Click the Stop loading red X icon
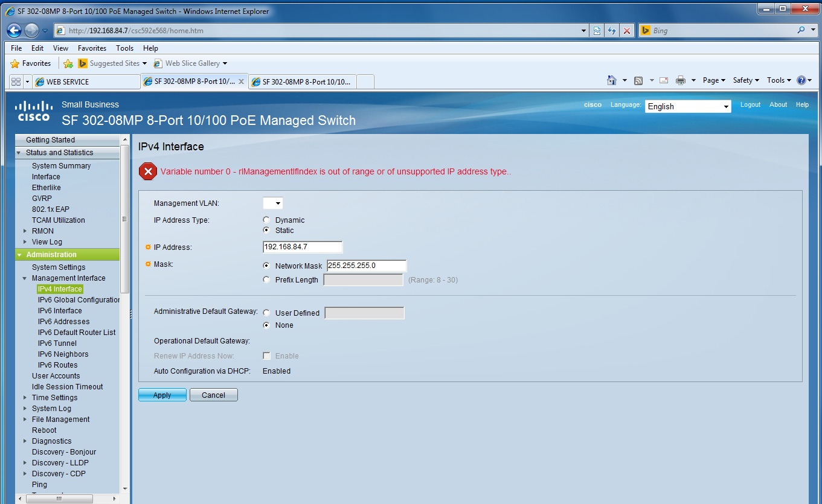Viewport: 822px width, 504px height. click(627, 31)
